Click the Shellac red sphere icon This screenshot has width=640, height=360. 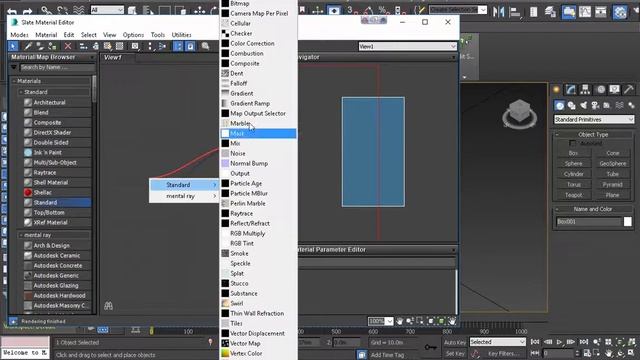tap(28, 192)
